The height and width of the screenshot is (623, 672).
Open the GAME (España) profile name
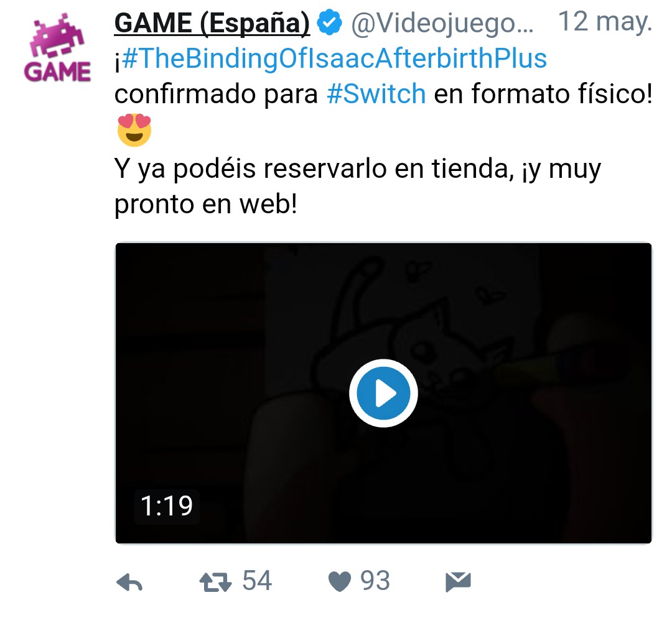coord(212,22)
